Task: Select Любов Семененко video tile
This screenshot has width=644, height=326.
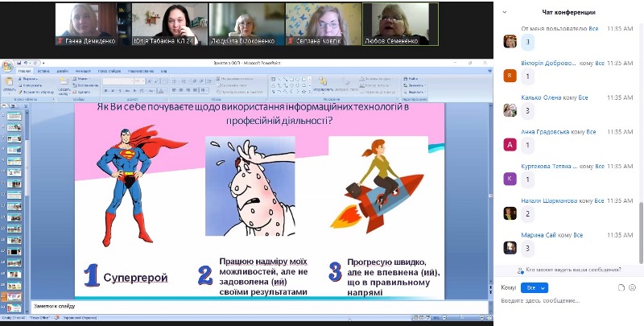Action: pos(400,24)
